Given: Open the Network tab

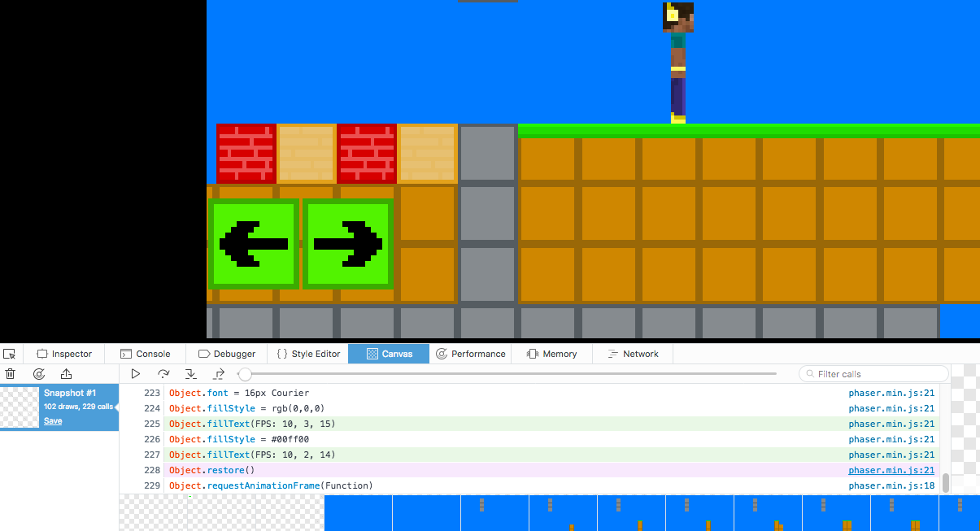Looking at the screenshot, I should (x=633, y=354).
